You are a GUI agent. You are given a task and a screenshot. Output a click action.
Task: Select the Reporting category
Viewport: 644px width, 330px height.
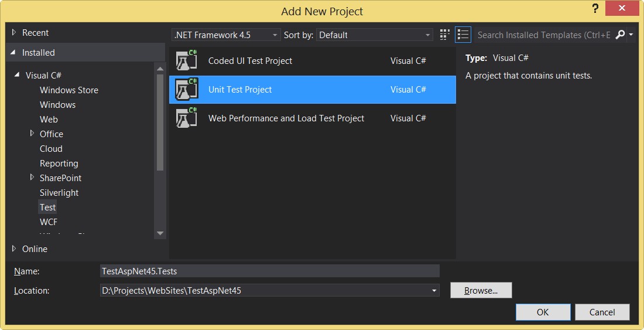coord(59,164)
